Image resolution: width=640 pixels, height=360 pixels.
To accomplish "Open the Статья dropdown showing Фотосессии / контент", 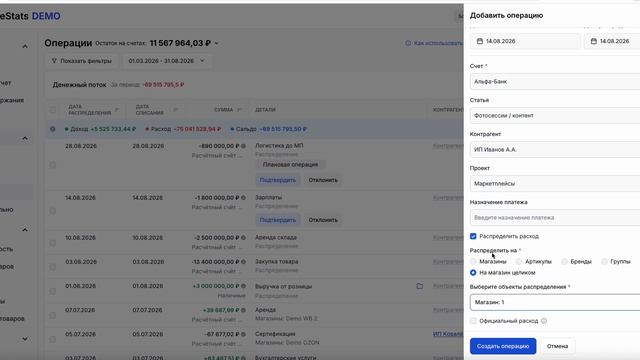I will point(555,116).
